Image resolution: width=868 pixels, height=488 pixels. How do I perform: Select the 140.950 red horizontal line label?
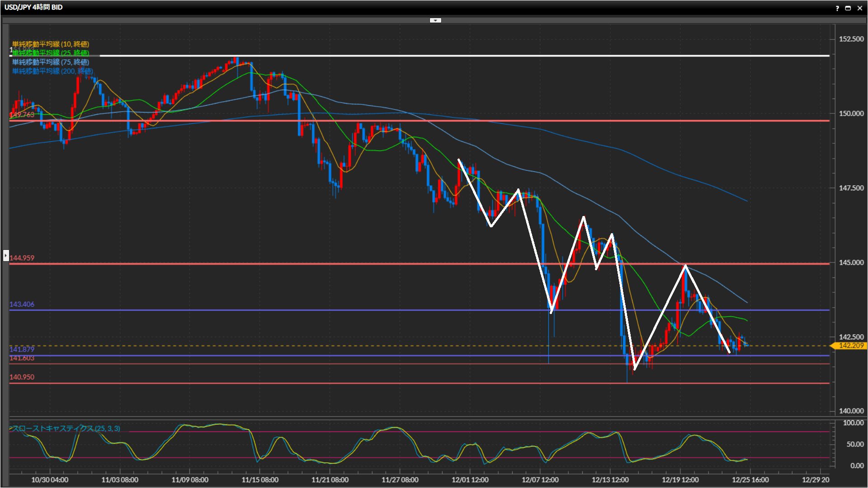click(x=22, y=377)
